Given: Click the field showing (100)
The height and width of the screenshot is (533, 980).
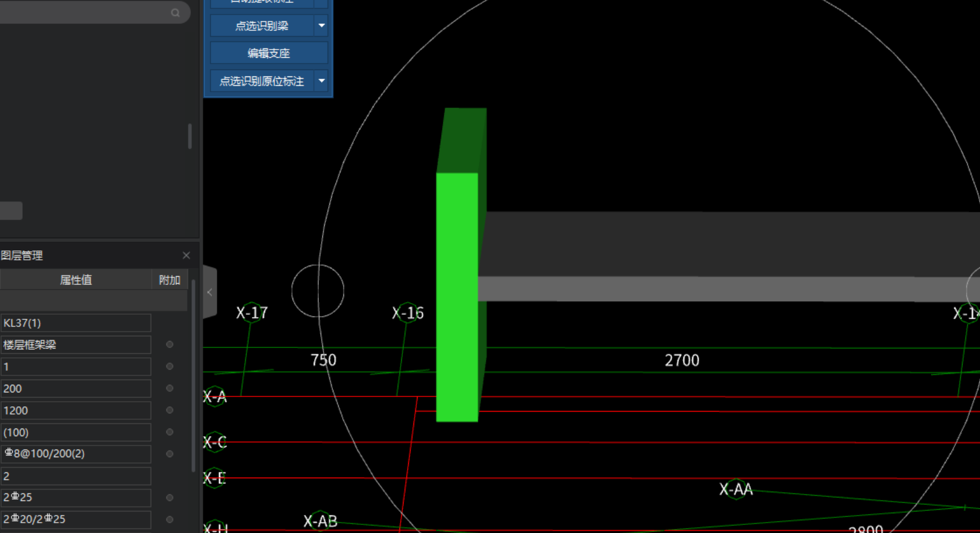Looking at the screenshot, I should (76, 433).
